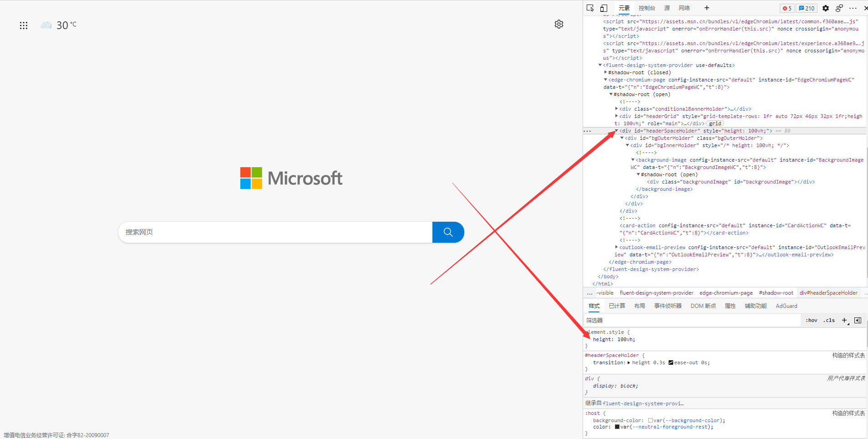The height and width of the screenshot is (439, 868).
Task: Expand the conditionalBannerHolder div
Action: pyautogui.click(x=617, y=109)
